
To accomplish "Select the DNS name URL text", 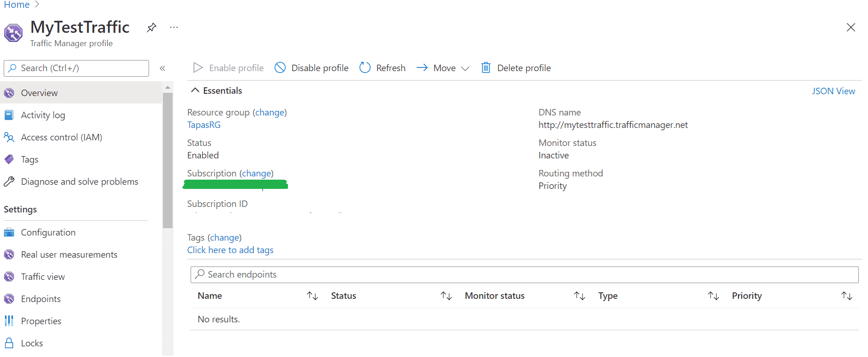I will [613, 125].
